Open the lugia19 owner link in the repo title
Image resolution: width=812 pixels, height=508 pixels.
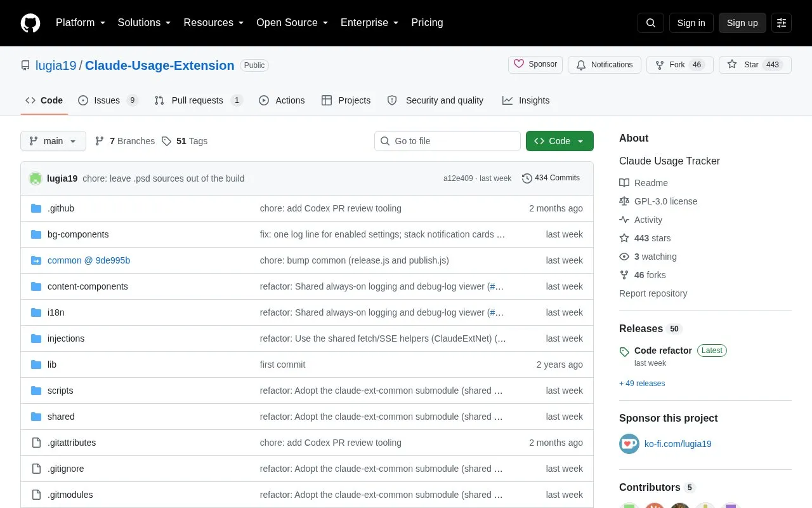[x=56, y=65]
